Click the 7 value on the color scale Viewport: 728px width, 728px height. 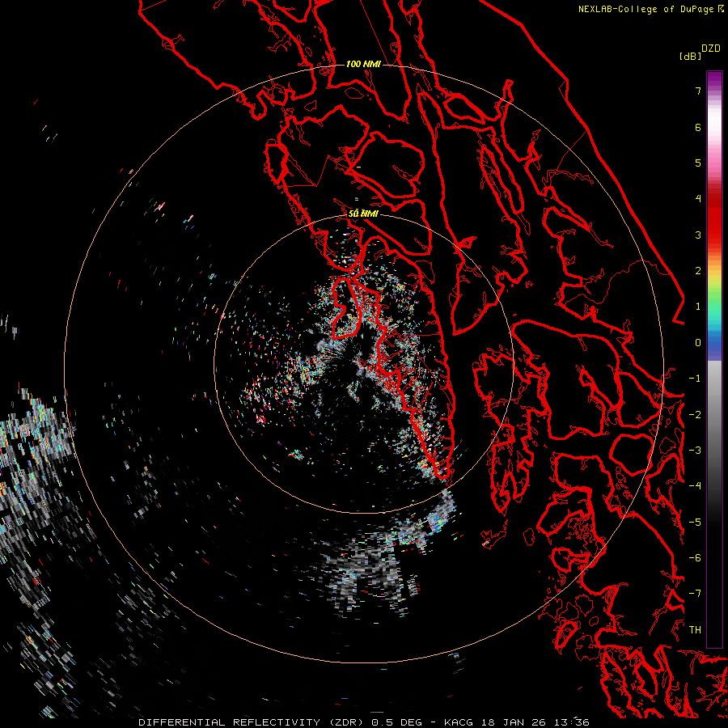(x=698, y=91)
